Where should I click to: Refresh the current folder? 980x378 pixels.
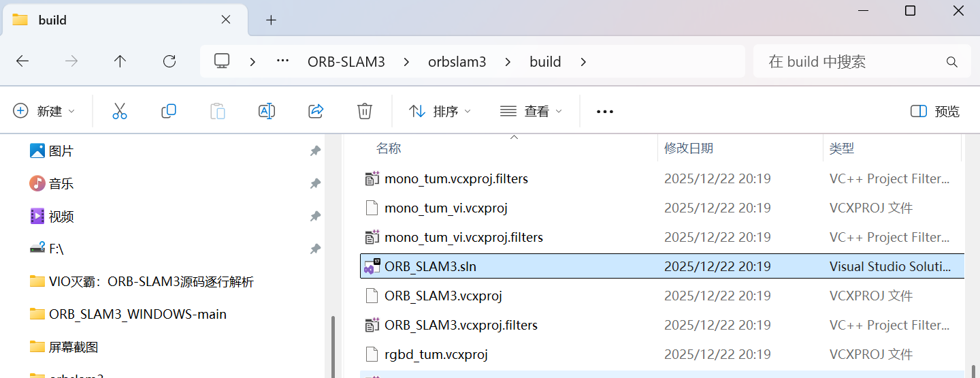tap(169, 61)
